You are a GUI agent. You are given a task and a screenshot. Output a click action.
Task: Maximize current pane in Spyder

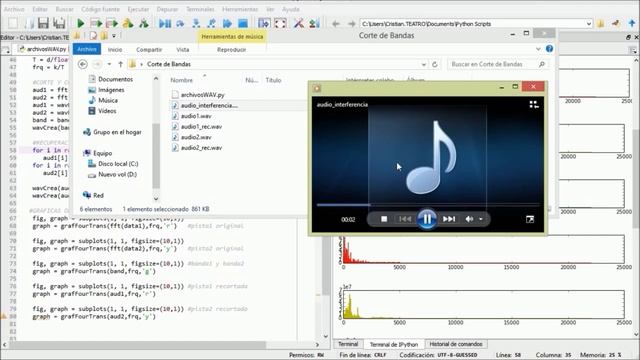[264, 24]
